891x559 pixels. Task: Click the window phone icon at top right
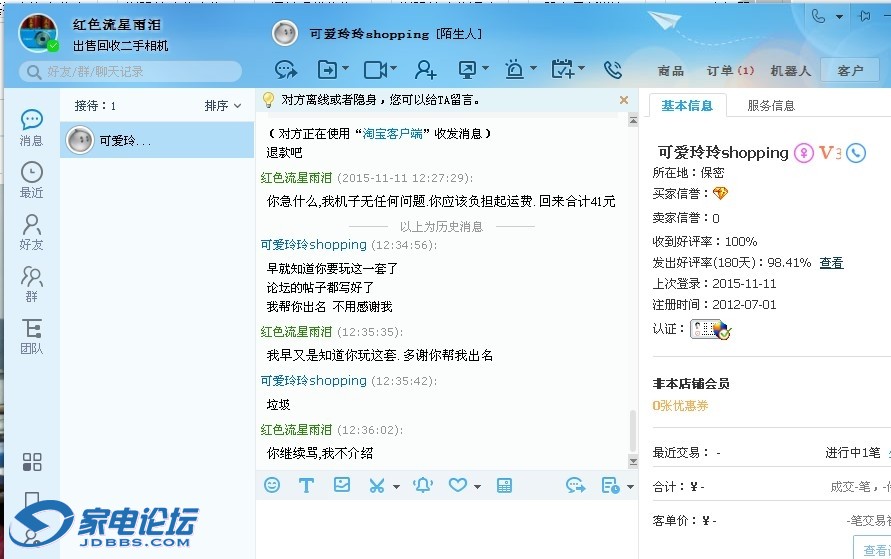click(x=818, y=16)
